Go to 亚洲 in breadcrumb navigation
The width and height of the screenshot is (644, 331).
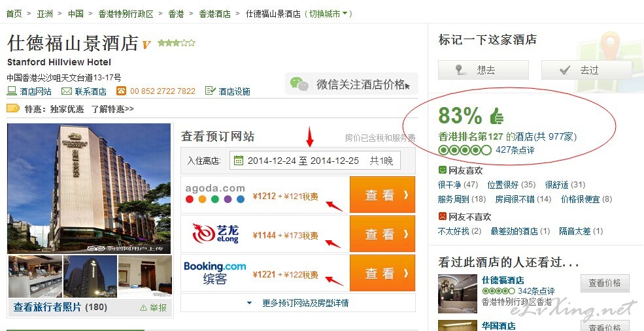(44, 14)
